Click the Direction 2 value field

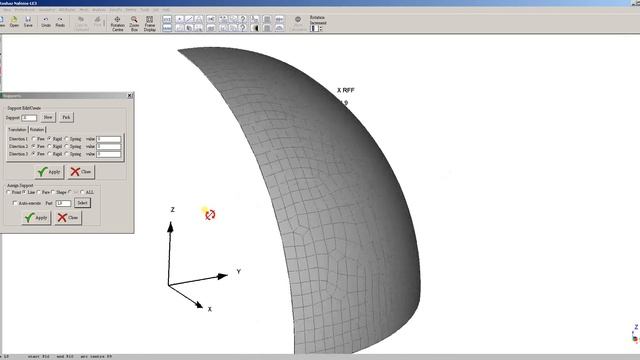click(109, 147)
